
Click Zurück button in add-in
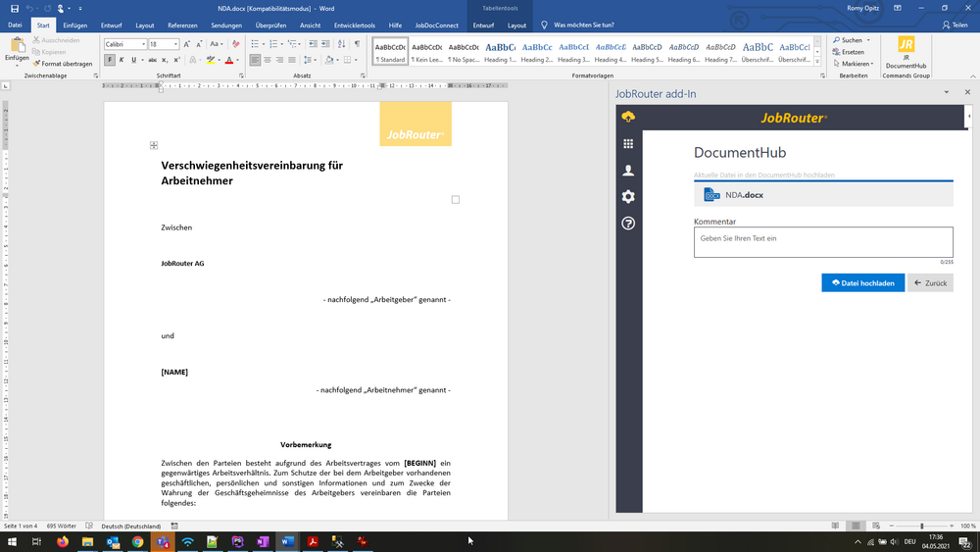coord(930,282)
